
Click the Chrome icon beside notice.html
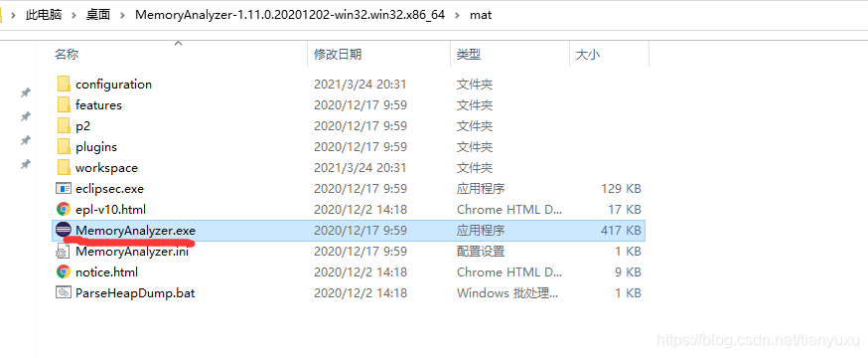64,272
